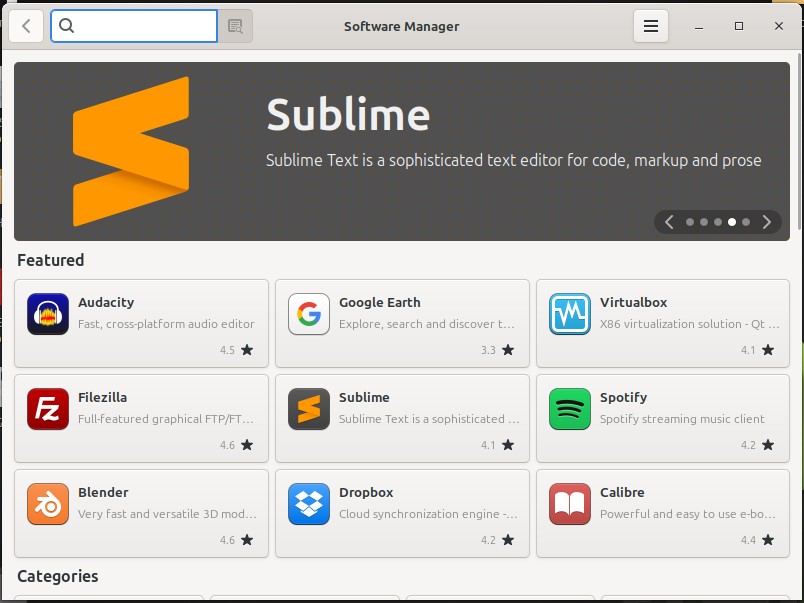The image size is (804, 603).
Task: Click the search-list icon beside the search bar
Action: pyautogui.click(x=237, y=26)
